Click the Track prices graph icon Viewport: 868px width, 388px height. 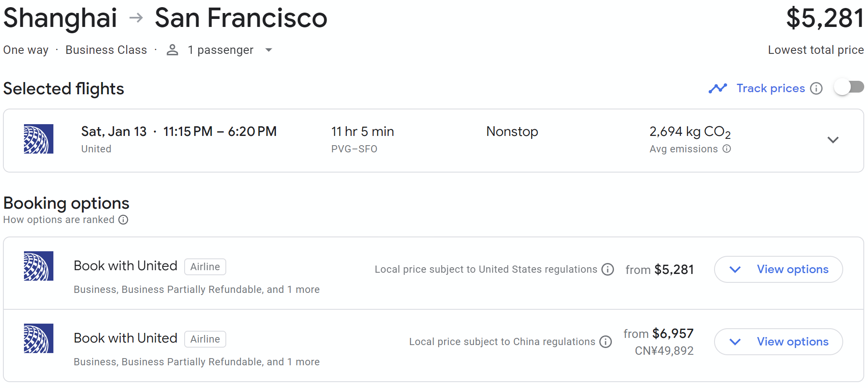pos(717,88)
